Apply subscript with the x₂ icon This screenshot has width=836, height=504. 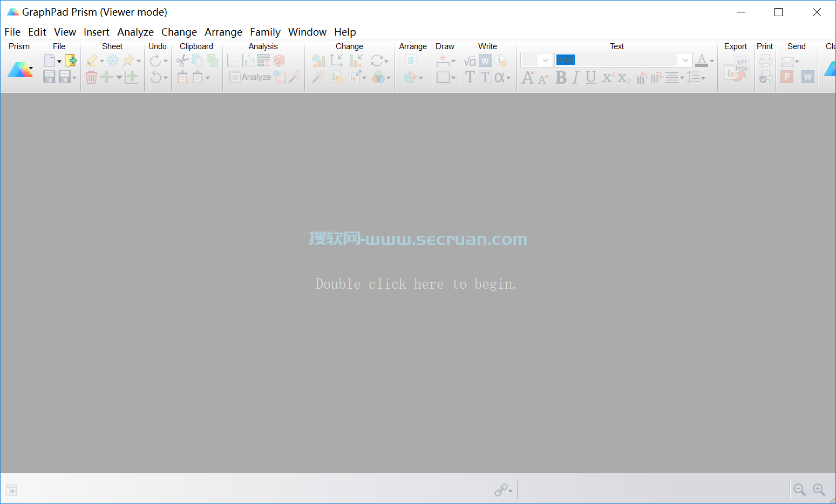pos(624,78)
